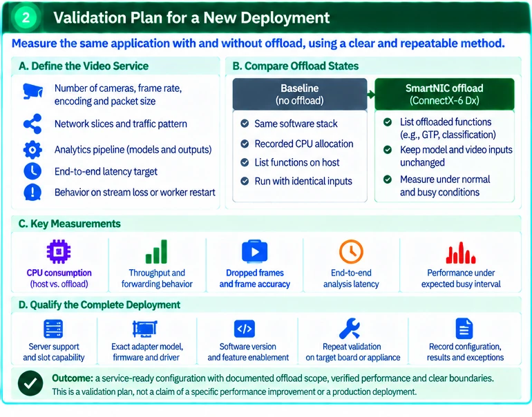This screenshot has width=532, height=417.
Task: Click the check next to Measure under normal
Action: click(388, 180)
